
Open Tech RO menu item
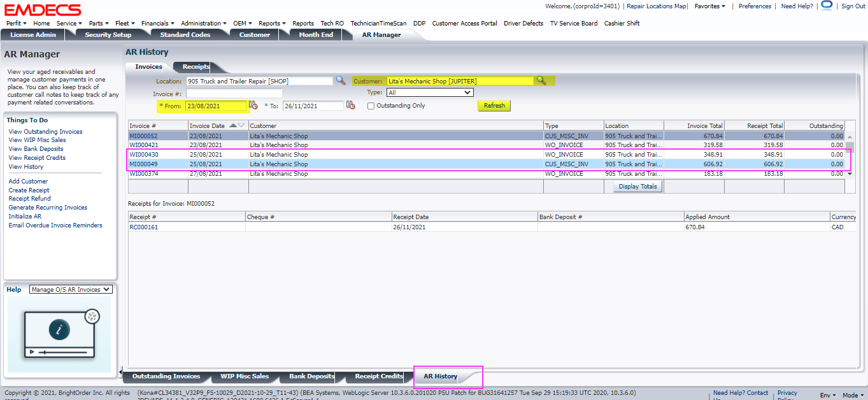pyautogui.click(x=332, y=24)
